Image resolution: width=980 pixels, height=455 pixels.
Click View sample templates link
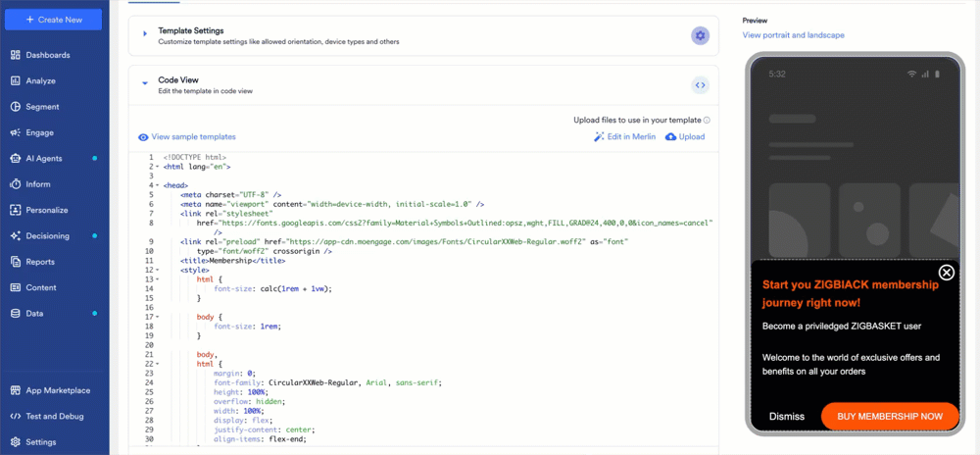194,137
